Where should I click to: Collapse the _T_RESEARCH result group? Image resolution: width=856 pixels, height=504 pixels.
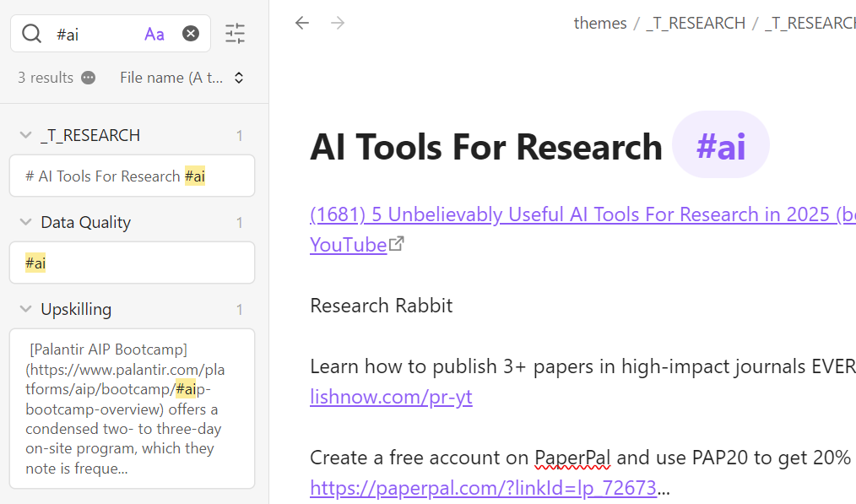click(25, 136)
